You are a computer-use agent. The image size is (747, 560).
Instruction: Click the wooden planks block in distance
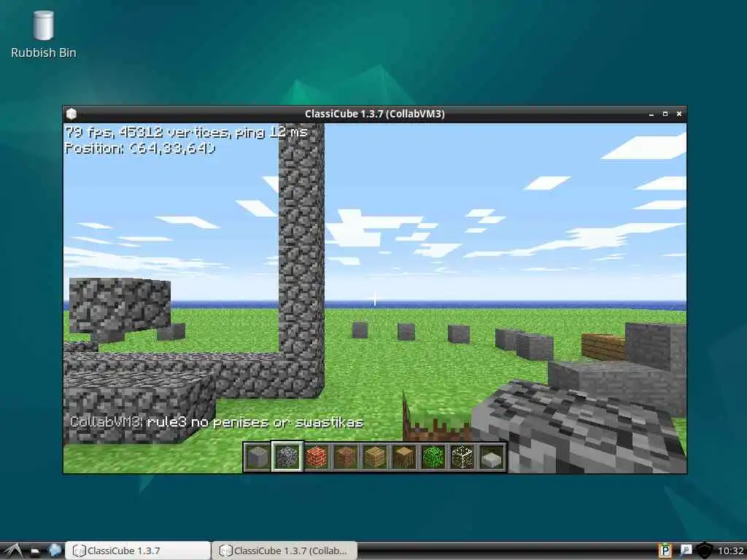[x=603, y=346]
